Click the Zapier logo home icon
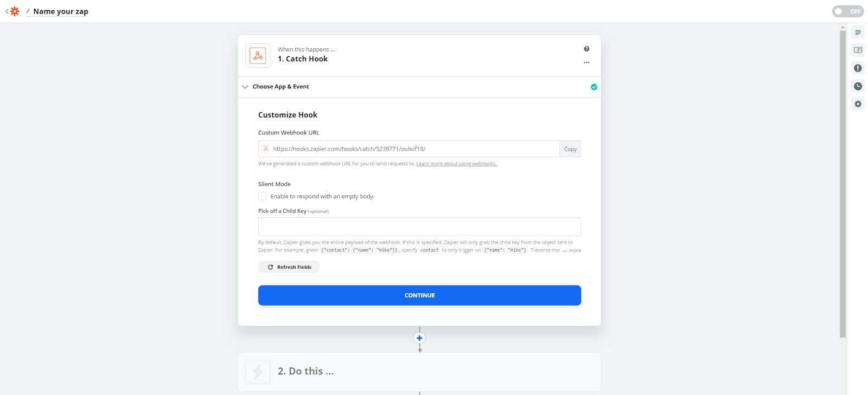 pos(15,11)
